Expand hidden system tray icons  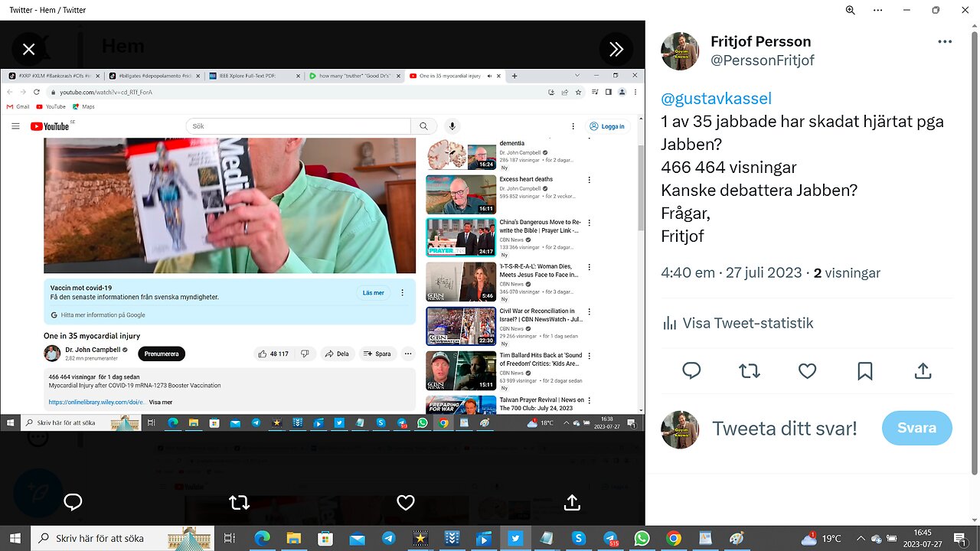[x=861, y=538]
